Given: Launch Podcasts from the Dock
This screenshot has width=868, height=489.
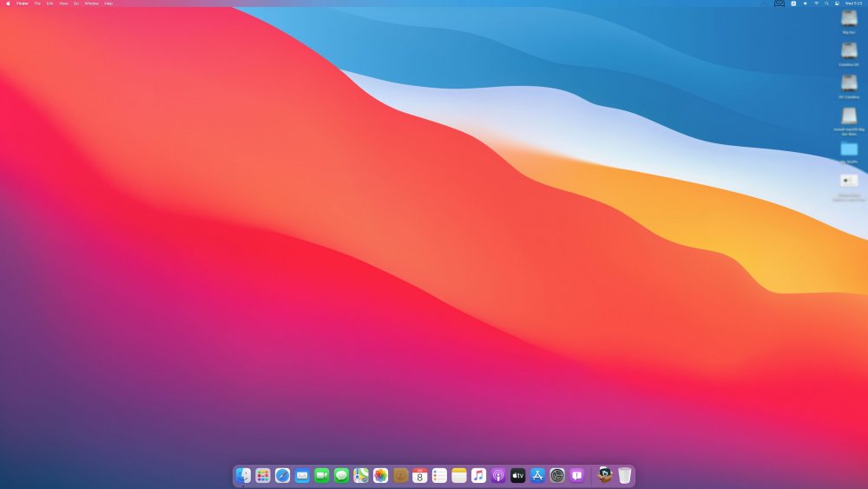Looking at the screenshot, I should tap(498, 475).
